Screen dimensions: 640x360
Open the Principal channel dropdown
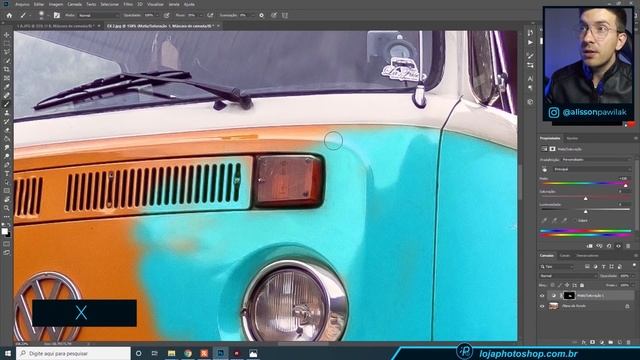(592, 169)
